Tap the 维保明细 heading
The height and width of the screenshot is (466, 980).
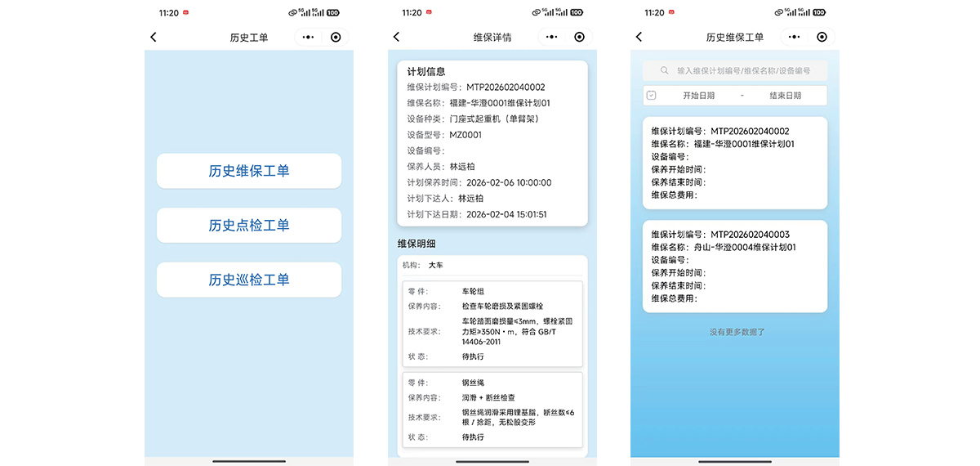pos(416,244)
